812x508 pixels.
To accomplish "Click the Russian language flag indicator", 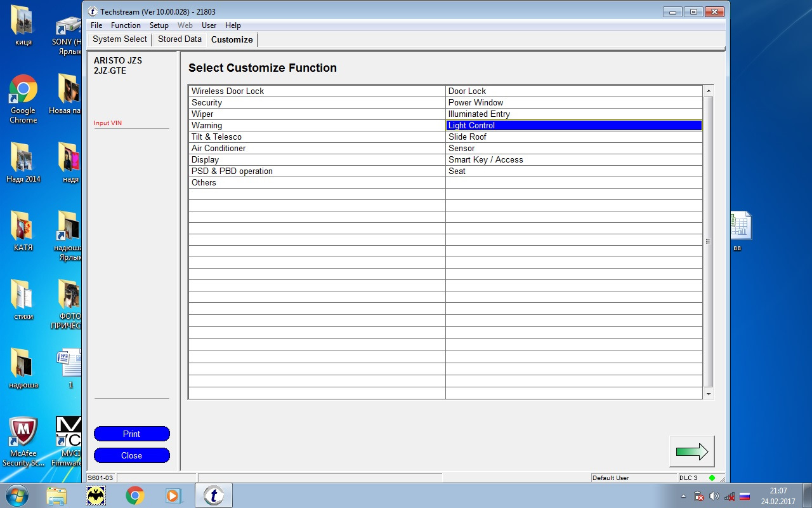I will [745, 496].
